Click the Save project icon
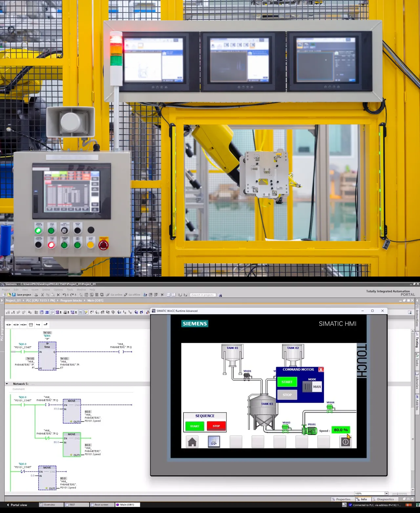This screenshot has height=513, width=420. tap(14, 295)
